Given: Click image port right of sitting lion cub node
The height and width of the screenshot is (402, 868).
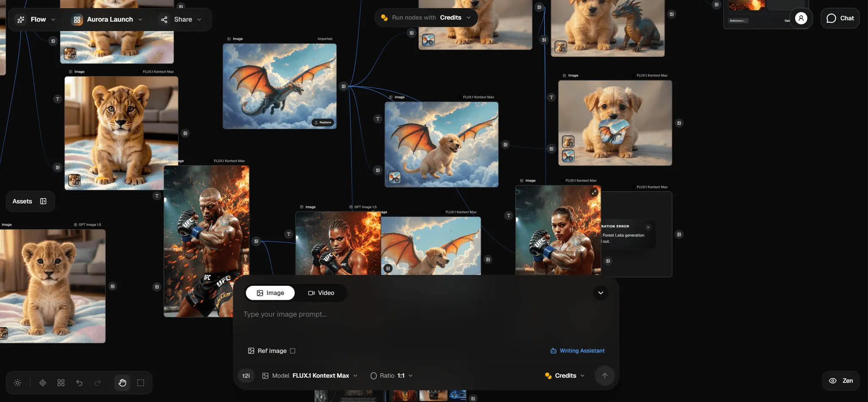Looking at the screenshot, I should click(185, 133).
